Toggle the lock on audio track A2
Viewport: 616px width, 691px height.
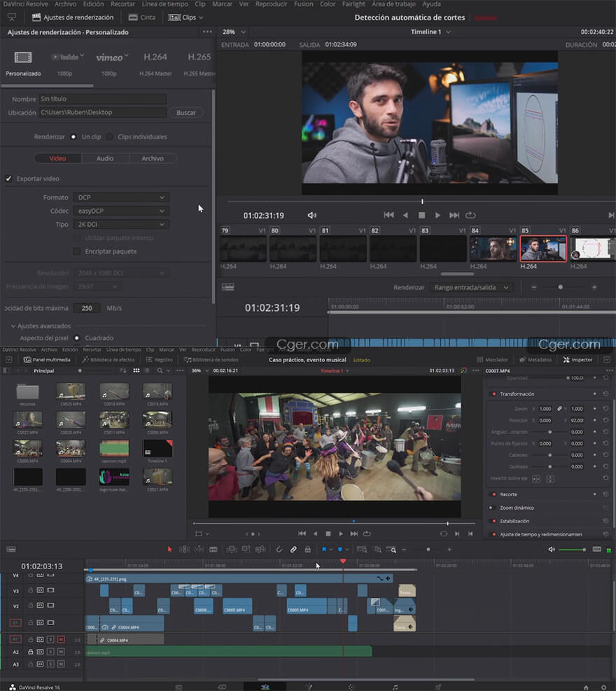pos(30,651)
